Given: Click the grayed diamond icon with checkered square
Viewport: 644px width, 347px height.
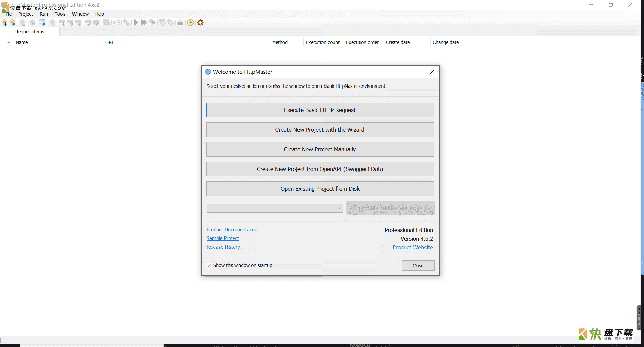Looking at the screenshot, I should point(32,23).
